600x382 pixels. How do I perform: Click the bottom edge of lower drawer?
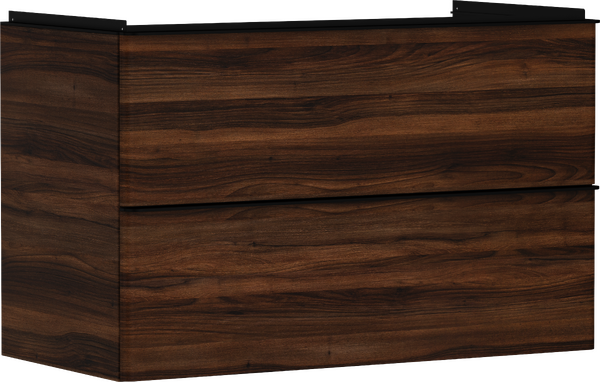pyautogui.click(x=357, y=364)
